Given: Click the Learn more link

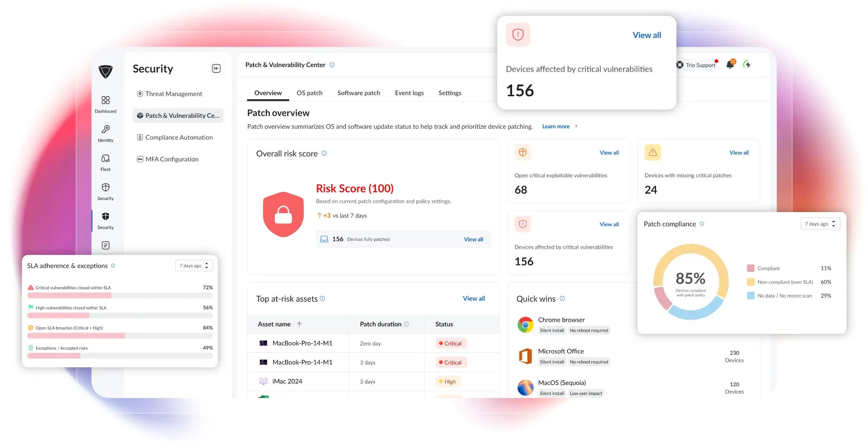Looking at the screenshot, I should pyautogui.click(x=560, y=126).
